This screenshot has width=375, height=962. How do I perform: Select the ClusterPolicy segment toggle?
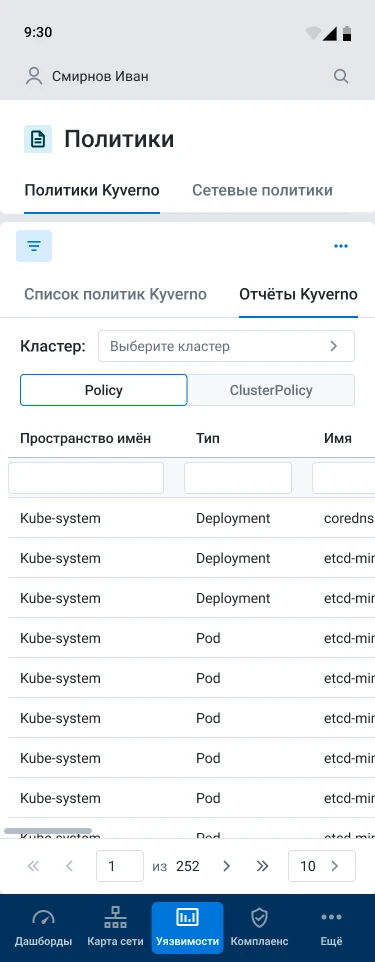tap(271, 390)
